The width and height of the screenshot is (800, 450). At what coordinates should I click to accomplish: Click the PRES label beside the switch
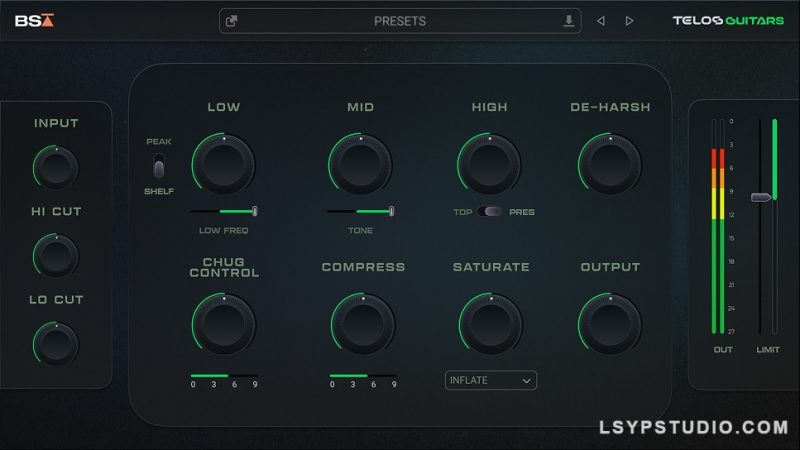[522, 212]
